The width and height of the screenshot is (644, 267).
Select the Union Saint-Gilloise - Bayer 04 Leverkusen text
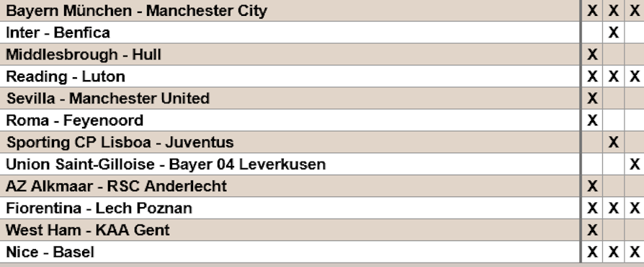pos(166,164)
